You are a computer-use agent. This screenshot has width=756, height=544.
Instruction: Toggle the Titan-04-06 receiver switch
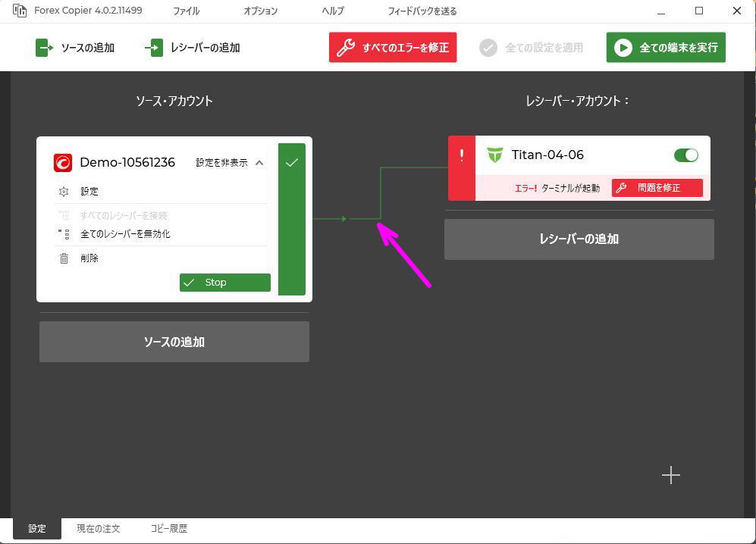click(x=686, y=155)
